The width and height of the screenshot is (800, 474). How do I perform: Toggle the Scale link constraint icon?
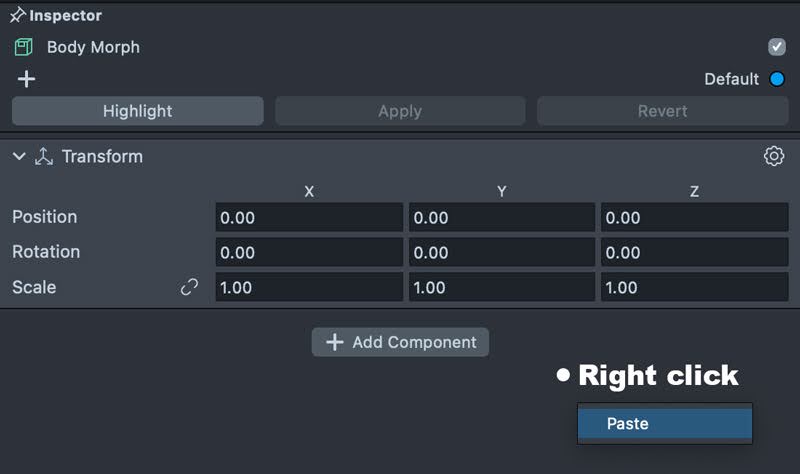tap(189, 287)
